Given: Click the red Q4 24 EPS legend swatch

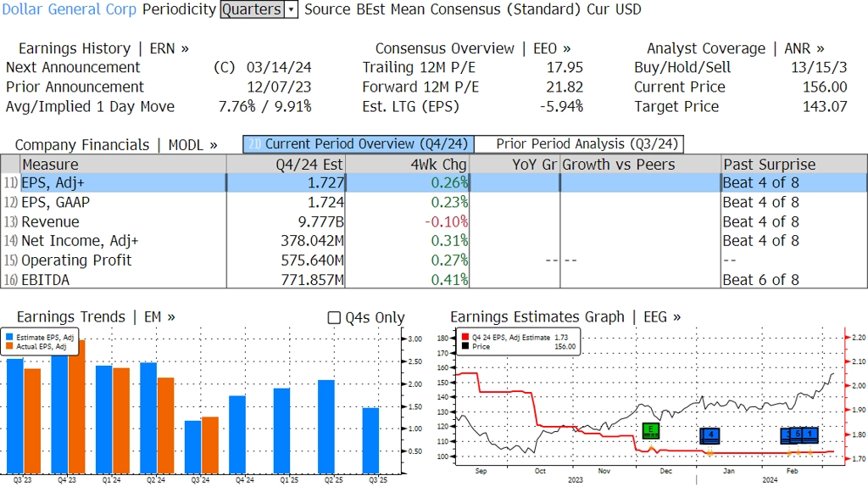Looking at the screenshot, I should [x=465, y=338].
